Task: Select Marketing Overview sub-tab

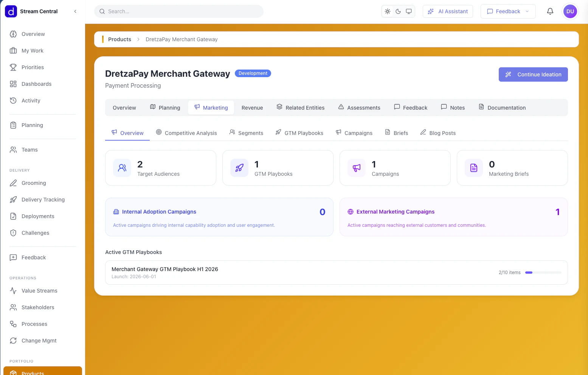Action: pos(127,133)
